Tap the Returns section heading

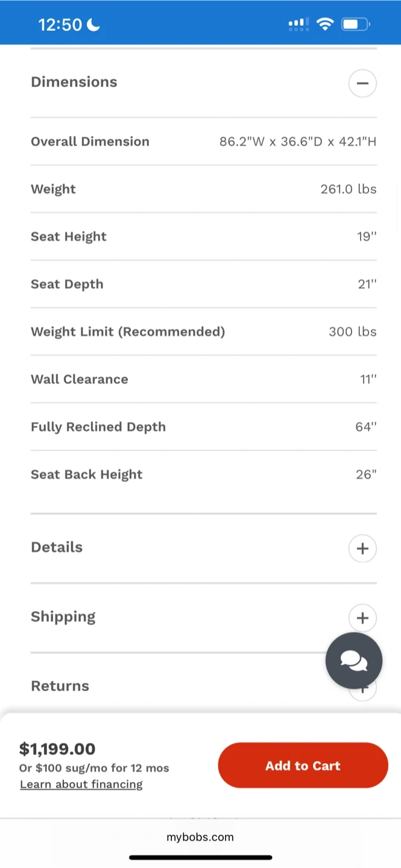point(60,686)
